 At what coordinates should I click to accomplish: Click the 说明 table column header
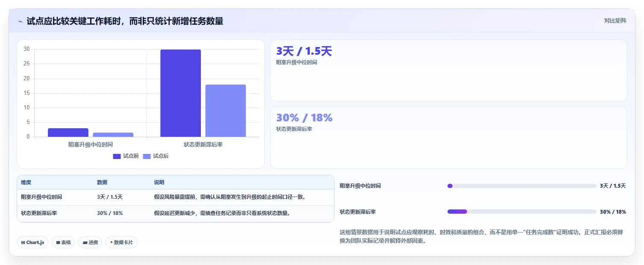click(159, 183)
